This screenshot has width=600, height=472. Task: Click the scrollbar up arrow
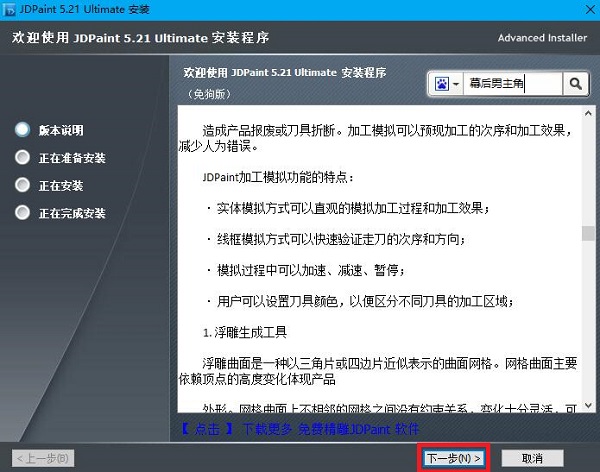pyautogui.click(x=588, y=113)
